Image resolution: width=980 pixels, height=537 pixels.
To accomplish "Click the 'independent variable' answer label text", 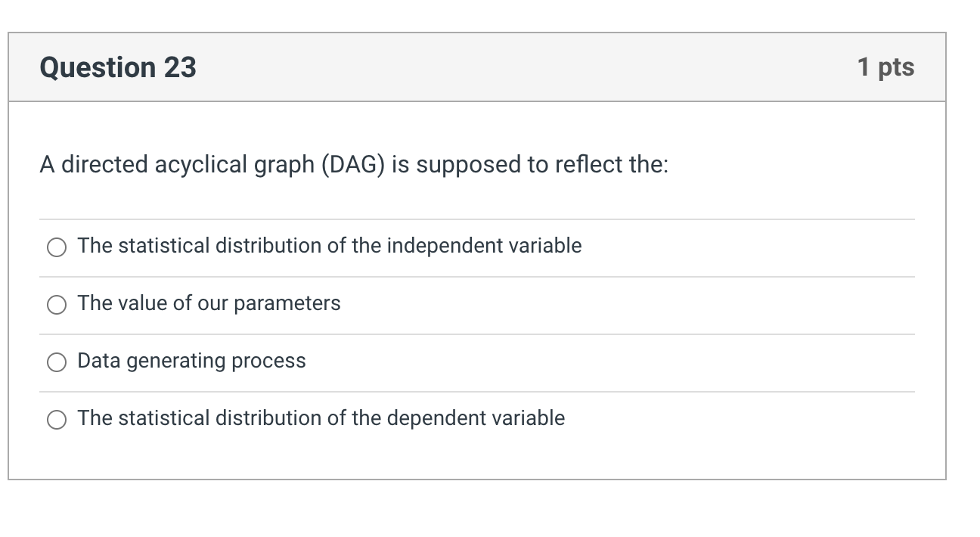I will [x=329, y=246].
